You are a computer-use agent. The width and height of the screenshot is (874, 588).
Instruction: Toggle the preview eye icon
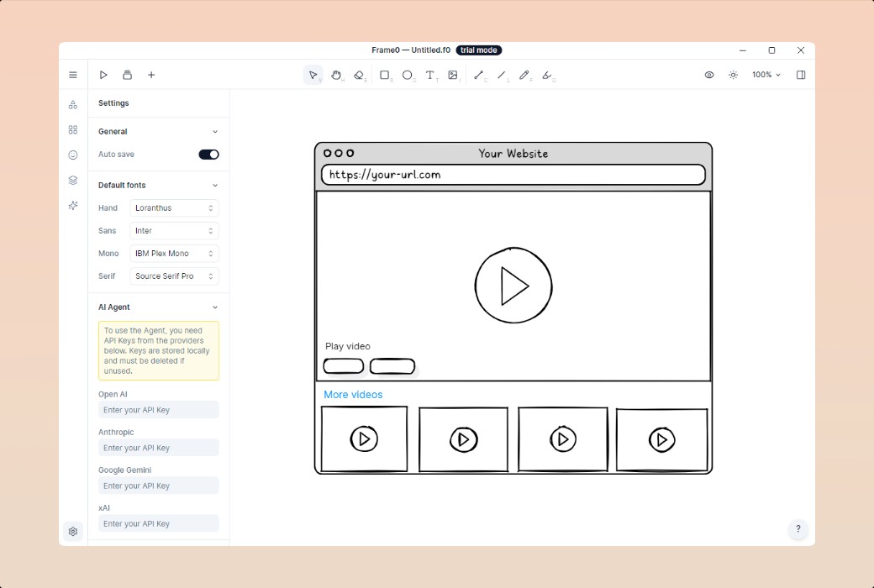point(709,75)
